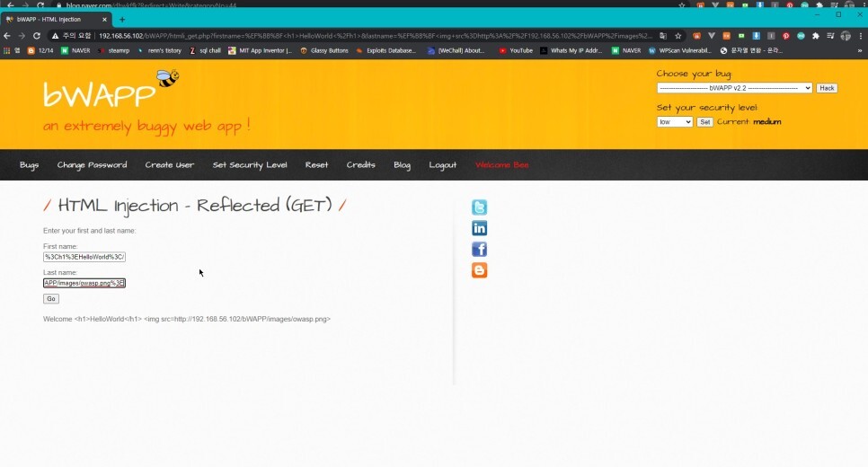868x467 pixels.
Task: Close the bWAPP HTML Injection tab
Action: [104, 20]
